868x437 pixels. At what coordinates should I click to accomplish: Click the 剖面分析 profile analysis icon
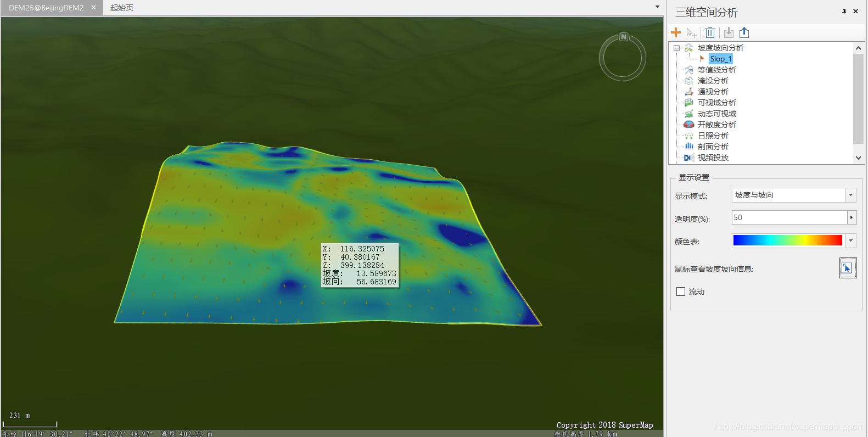point(689,147)
